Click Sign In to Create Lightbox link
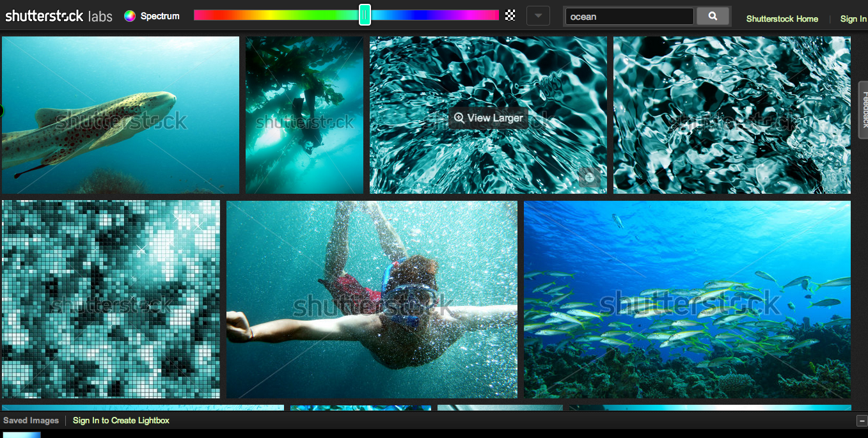 point(121,420)
